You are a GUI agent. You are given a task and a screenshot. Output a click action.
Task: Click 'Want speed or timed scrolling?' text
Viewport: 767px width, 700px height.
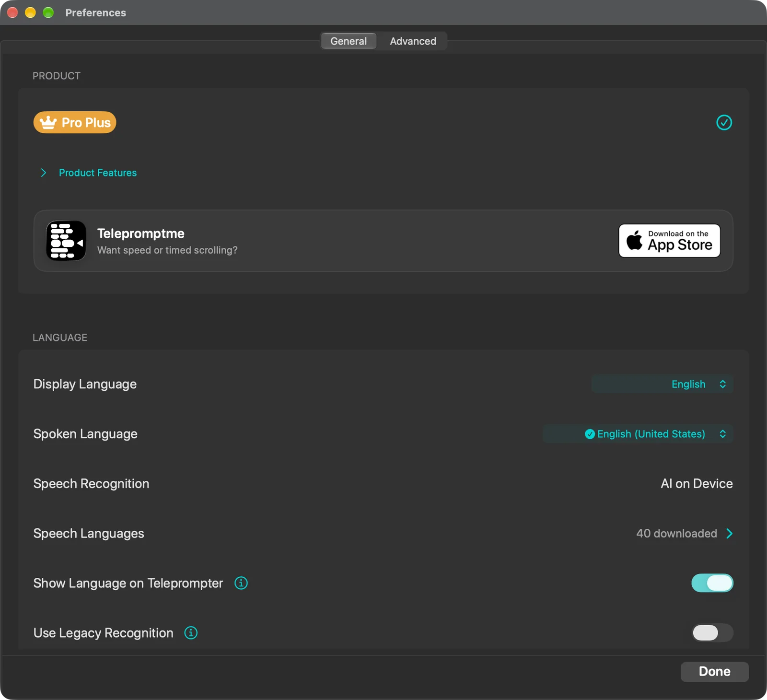pyautogui.click(x=167, y=250)
